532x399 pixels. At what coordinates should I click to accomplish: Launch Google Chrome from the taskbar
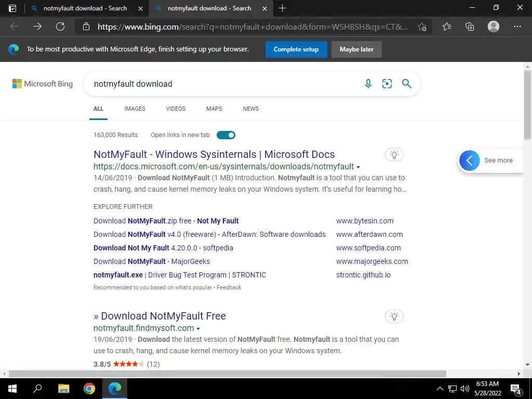pos(89,389)
